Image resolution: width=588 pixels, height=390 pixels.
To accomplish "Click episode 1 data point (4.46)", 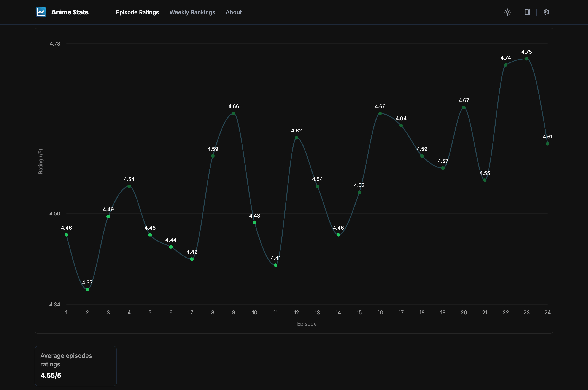I will (x=66, y=235).
